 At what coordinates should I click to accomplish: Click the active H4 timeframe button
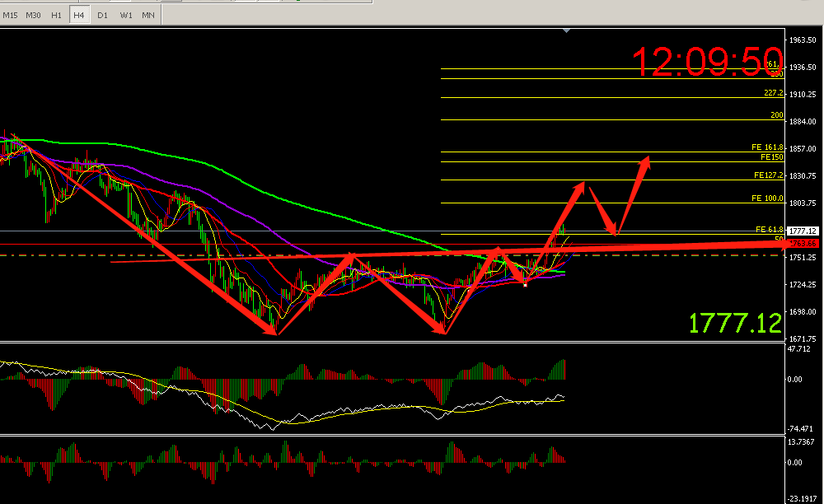(x=79, y=15)
